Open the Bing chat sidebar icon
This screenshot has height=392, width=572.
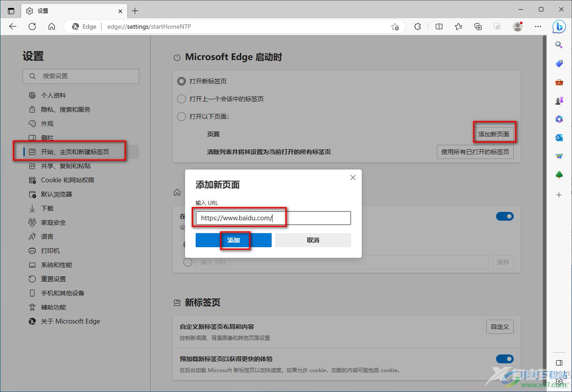559,26
